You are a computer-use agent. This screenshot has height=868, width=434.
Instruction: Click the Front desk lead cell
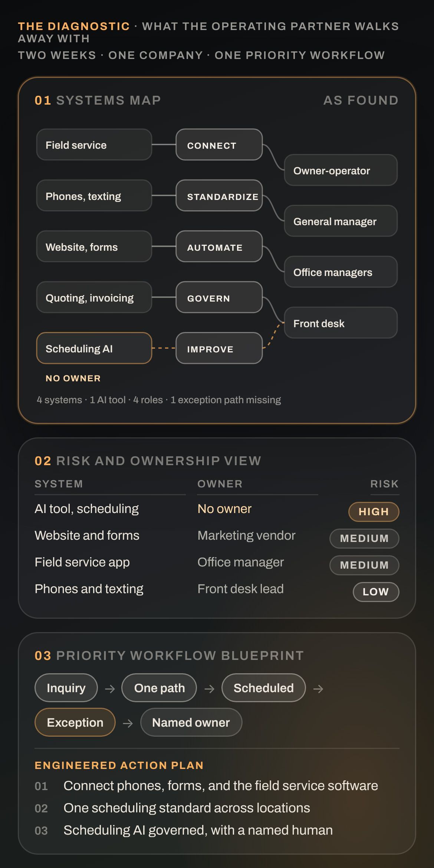[241, 589]
